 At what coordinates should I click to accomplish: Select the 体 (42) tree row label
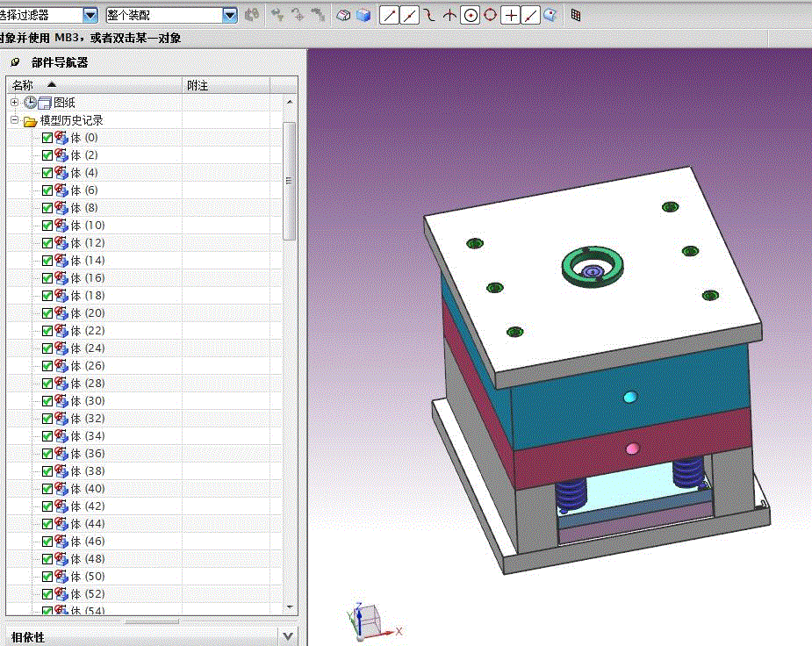click(88, 506)
